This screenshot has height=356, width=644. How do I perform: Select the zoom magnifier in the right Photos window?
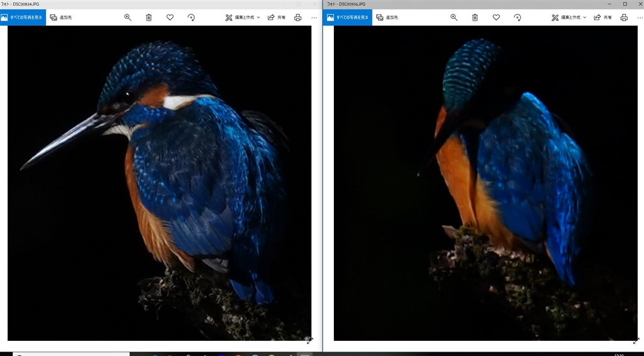click(454, 18)
